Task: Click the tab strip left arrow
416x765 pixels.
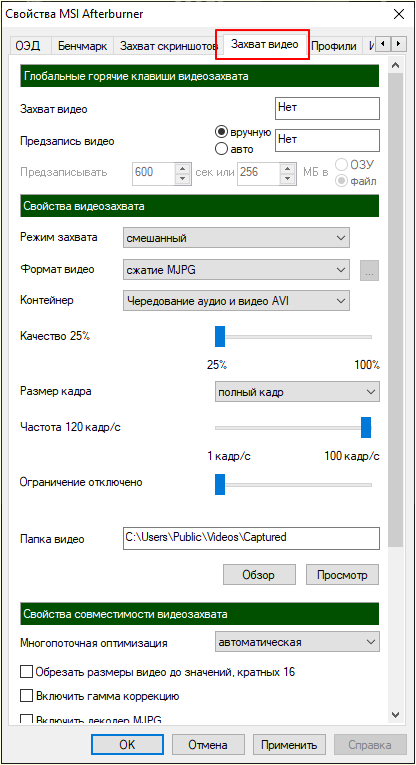Action: (383, 44)
